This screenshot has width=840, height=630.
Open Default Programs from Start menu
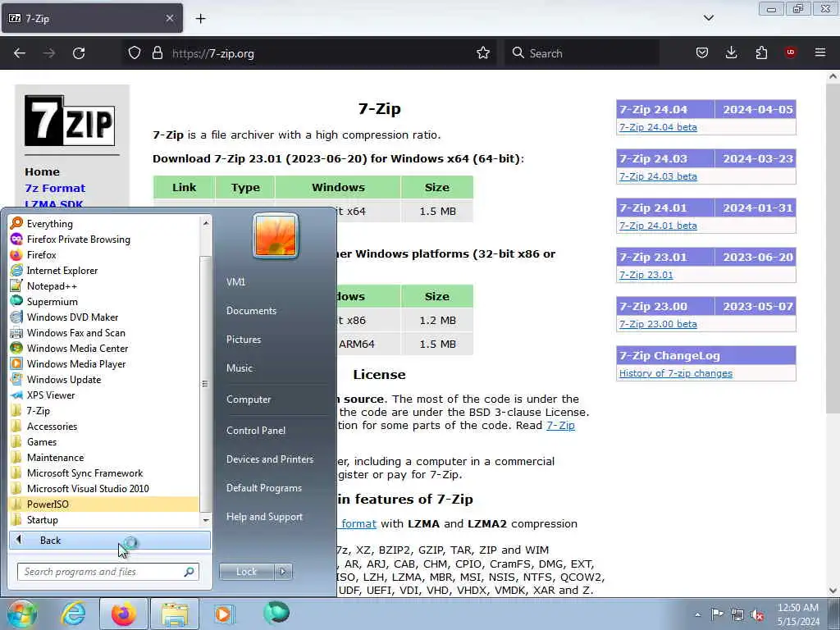coord(263,488)
